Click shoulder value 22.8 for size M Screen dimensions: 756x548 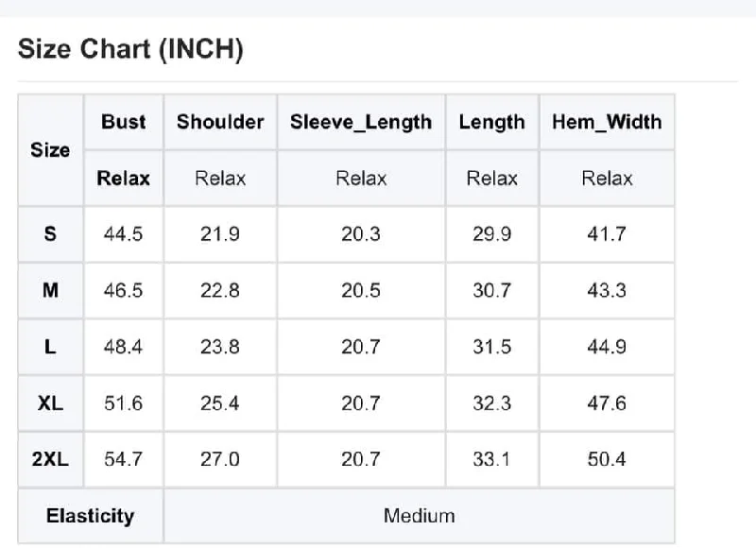tap(220, 291)
